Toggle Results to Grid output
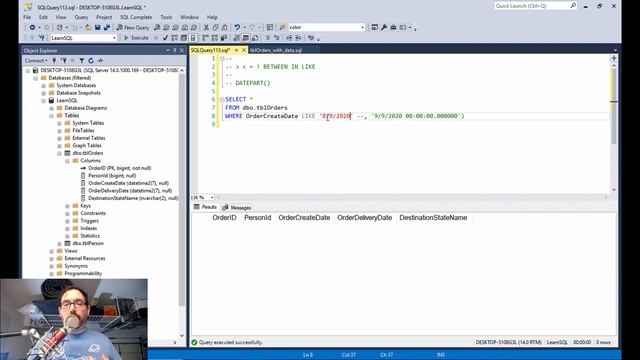The image size is (640, 360). pos(246,38)
